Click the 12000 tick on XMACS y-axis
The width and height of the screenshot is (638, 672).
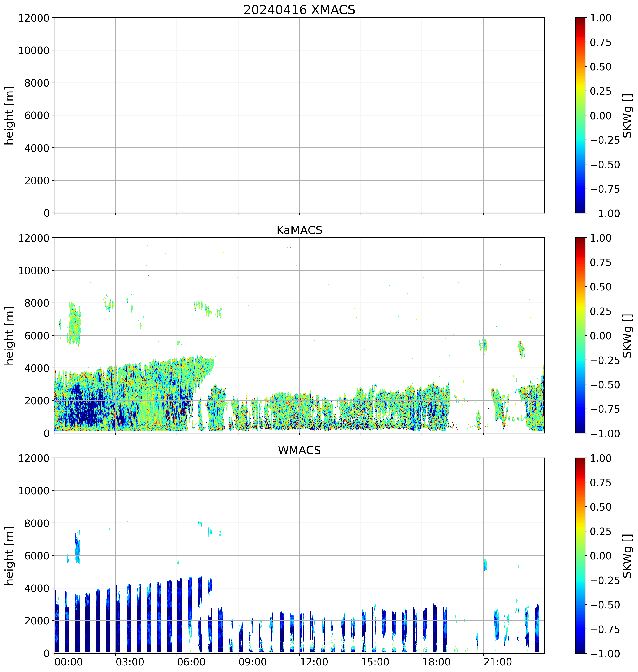[34, 18]
